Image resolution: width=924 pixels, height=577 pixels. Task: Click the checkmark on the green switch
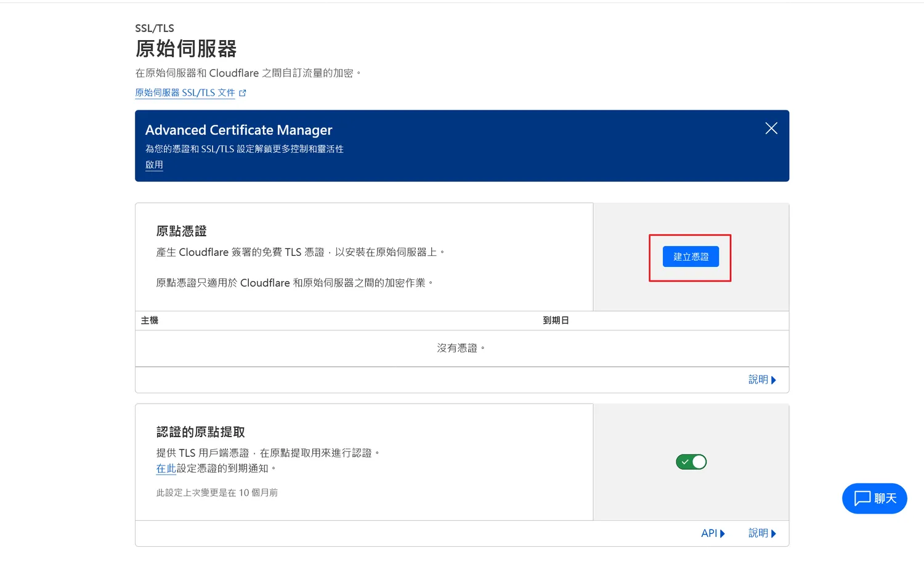coord(684,462)
